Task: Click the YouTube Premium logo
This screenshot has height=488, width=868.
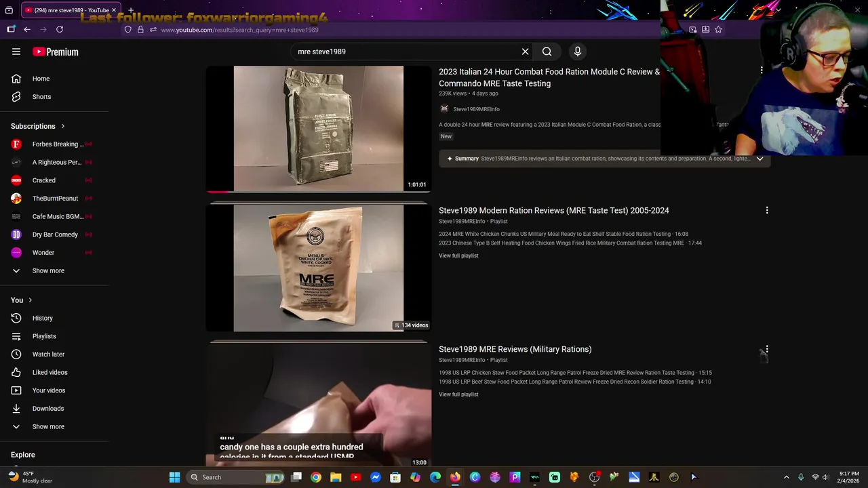Action: (56, 52)
